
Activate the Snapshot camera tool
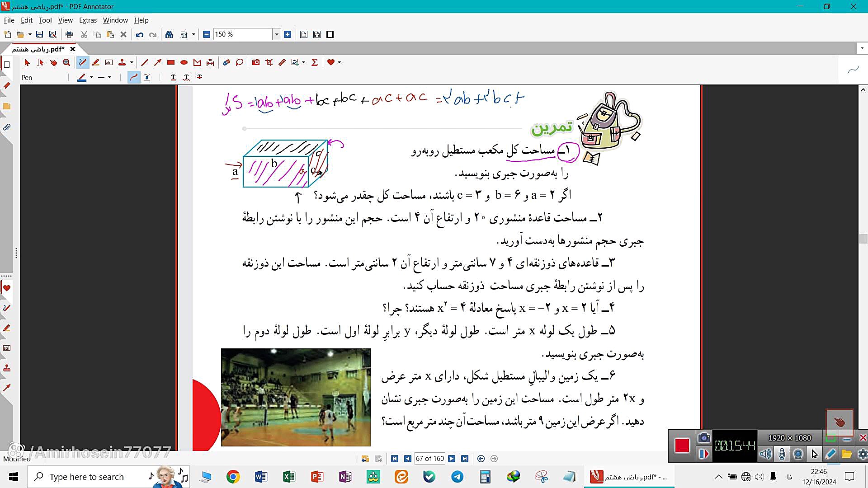[256, 62]
